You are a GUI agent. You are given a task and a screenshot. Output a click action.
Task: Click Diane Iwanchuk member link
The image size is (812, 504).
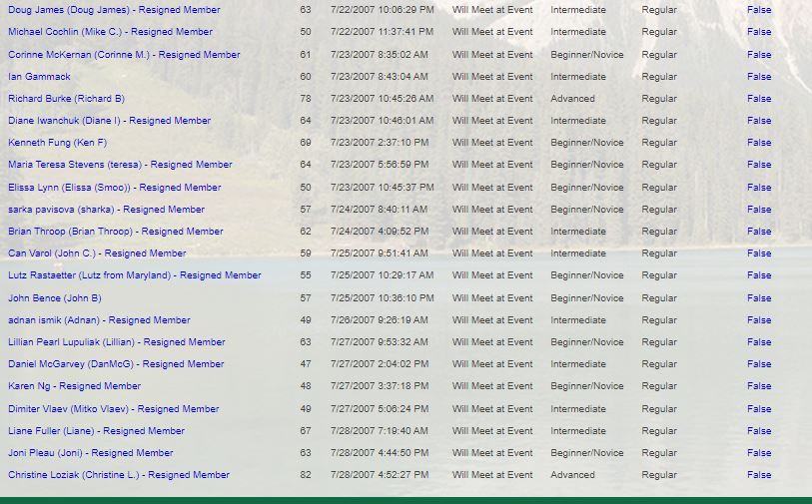click(109, 121)
